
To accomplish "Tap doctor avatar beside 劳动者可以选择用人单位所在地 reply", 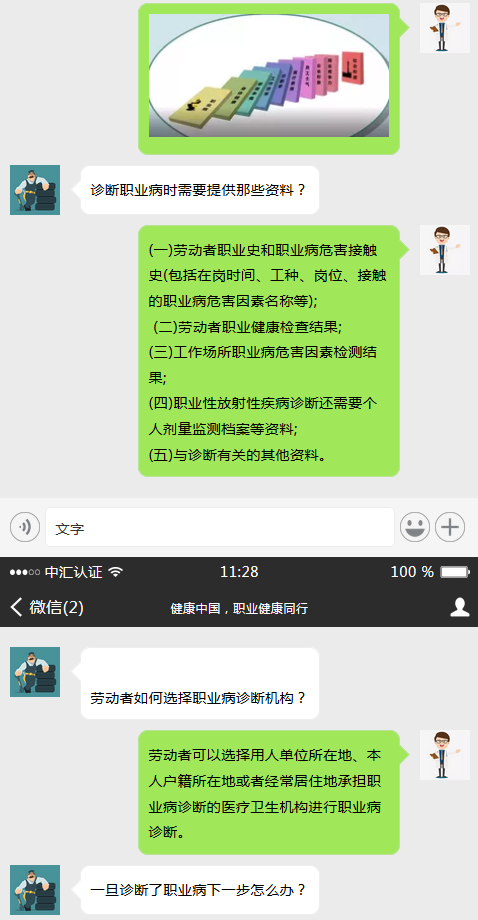I will pos(445,755).
